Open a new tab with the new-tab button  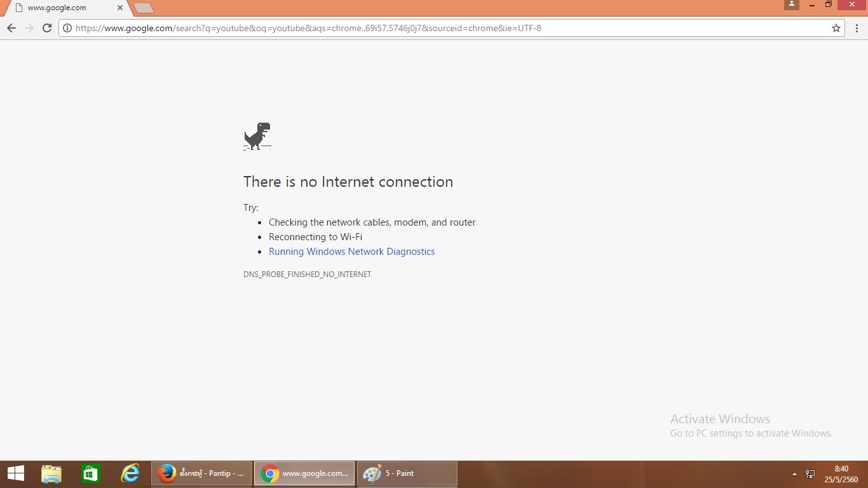[144, 8]
